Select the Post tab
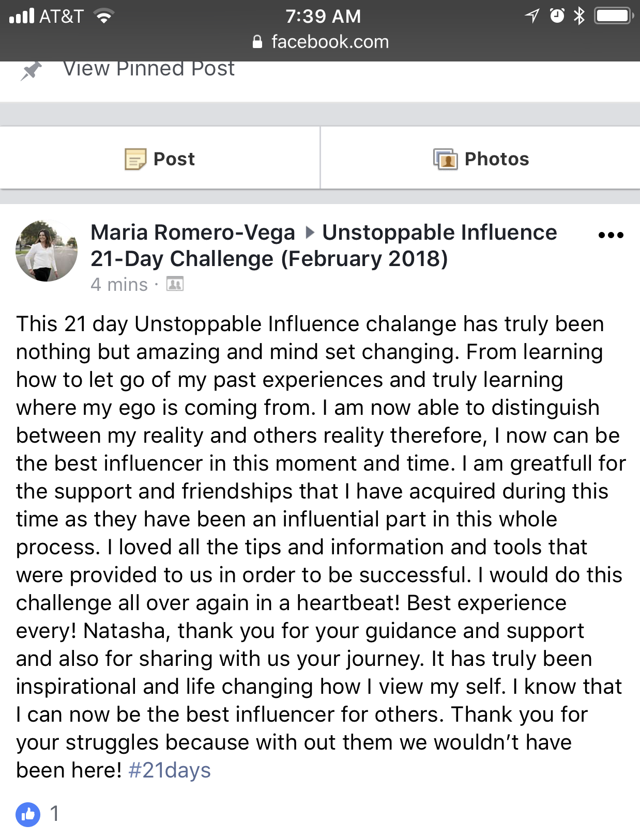Viewport: 640px width, 840px height. pos(160,159)
